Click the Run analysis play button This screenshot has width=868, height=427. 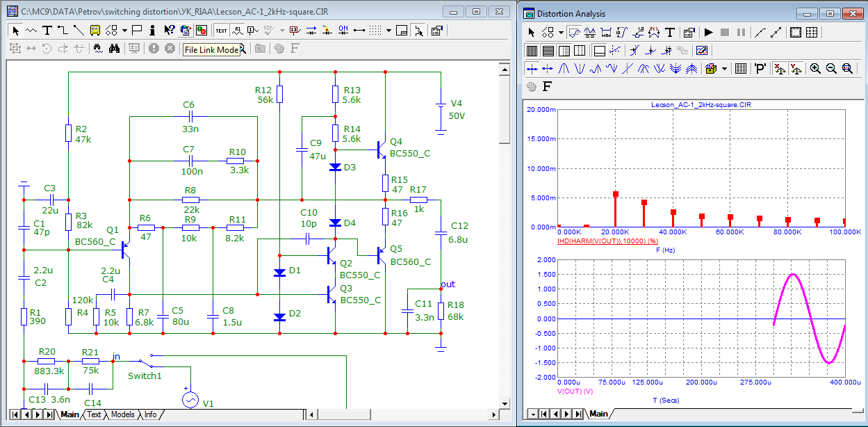pos(708,32)
